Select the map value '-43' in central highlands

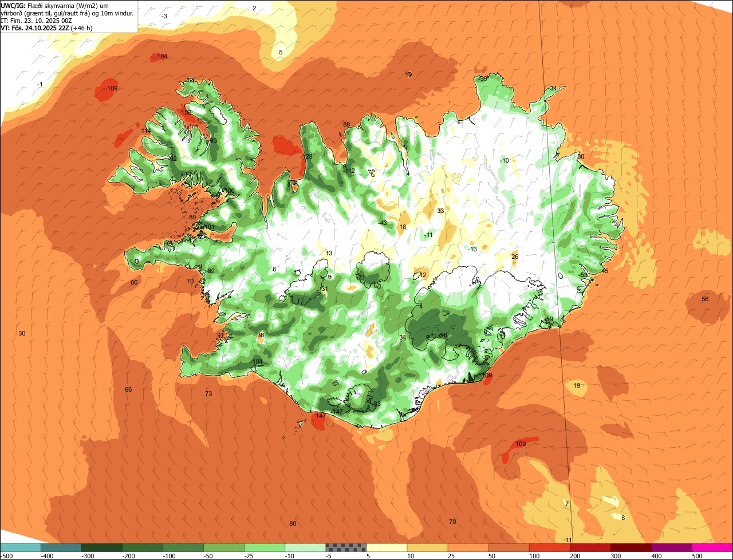click(382, 223)
